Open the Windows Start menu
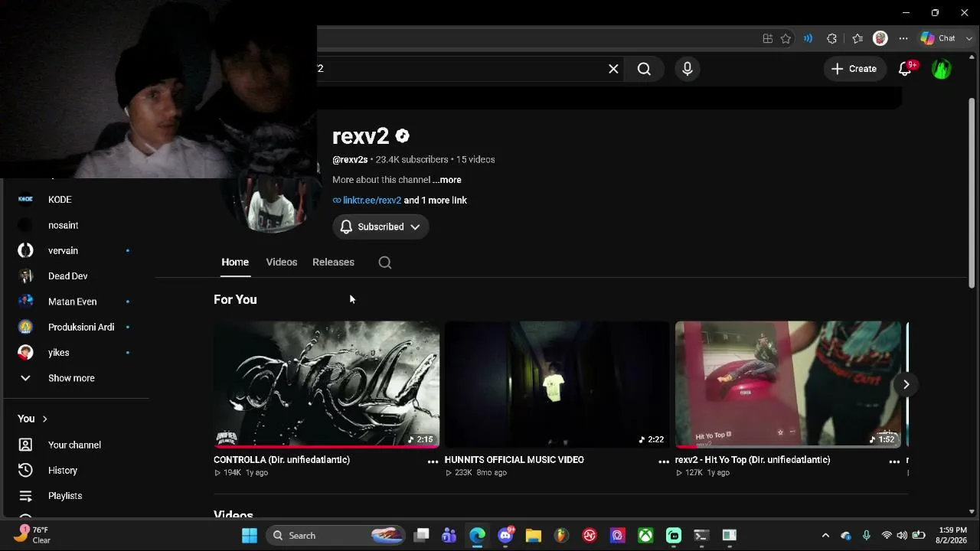 coord(250,536)
